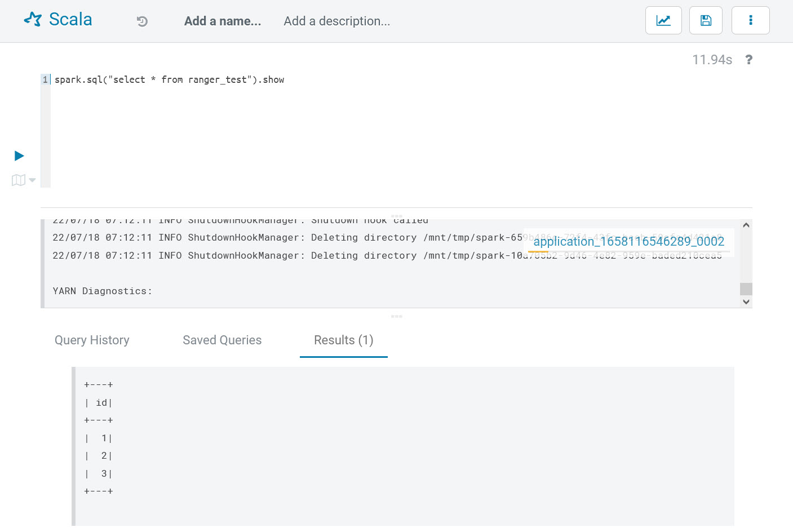
Task: Open the three-dot more options menu
Action: (750, 20)
